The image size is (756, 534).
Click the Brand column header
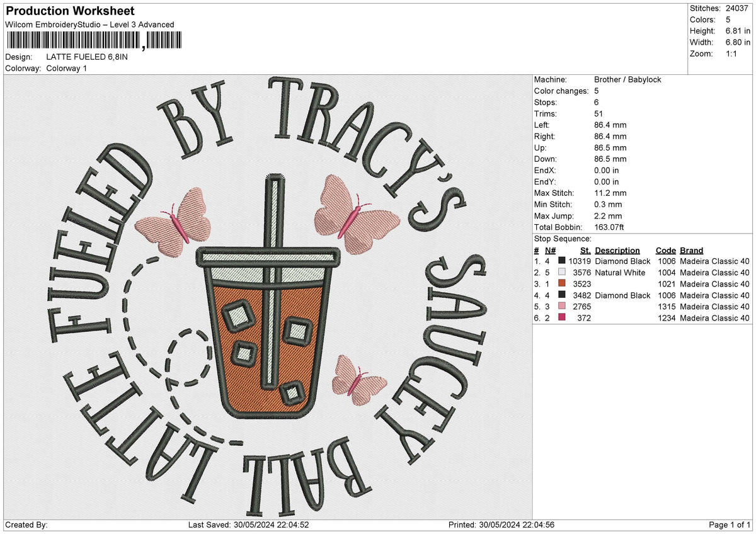(692, 250)
